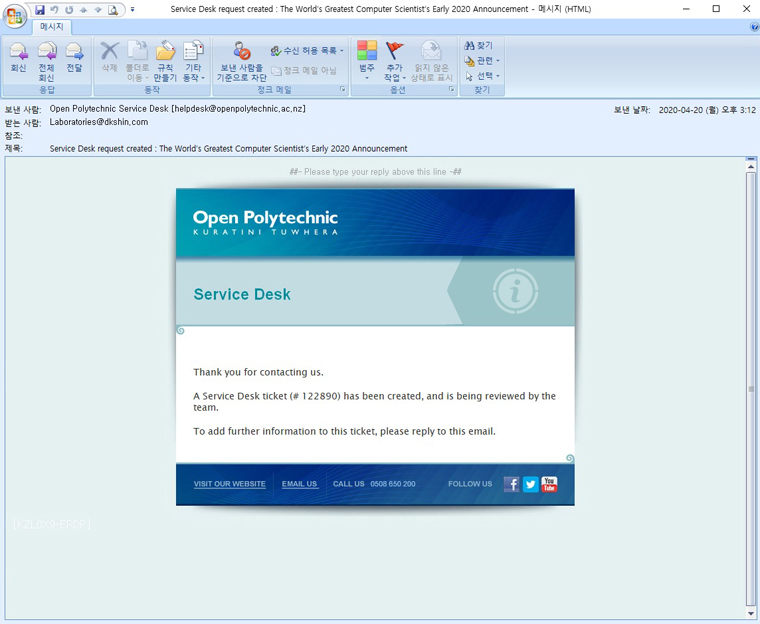
Task: Open 추가 작업 follow-up flag dropdown
Action: point(395,61)
